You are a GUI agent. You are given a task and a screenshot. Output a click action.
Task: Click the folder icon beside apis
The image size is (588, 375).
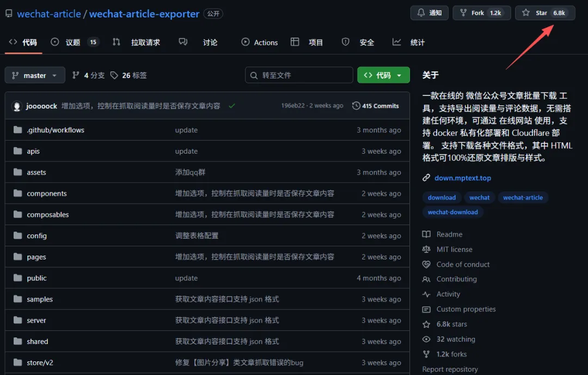tap(17, 151)
